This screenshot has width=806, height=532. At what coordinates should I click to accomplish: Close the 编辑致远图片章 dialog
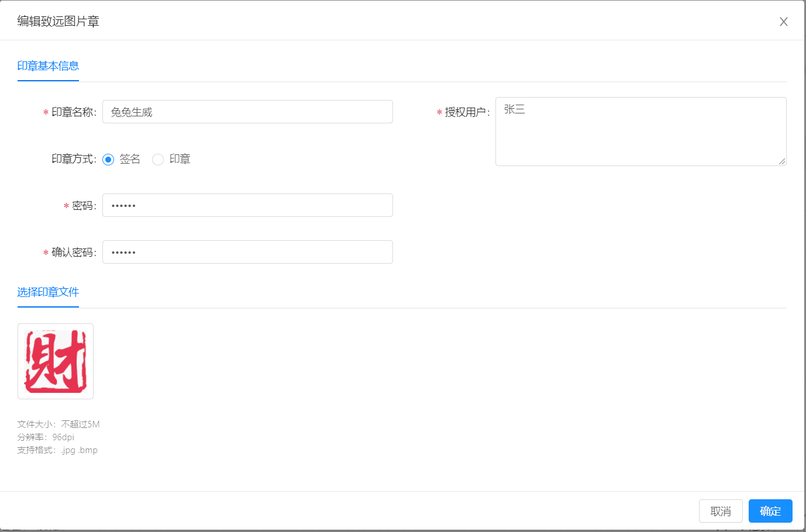783,22
